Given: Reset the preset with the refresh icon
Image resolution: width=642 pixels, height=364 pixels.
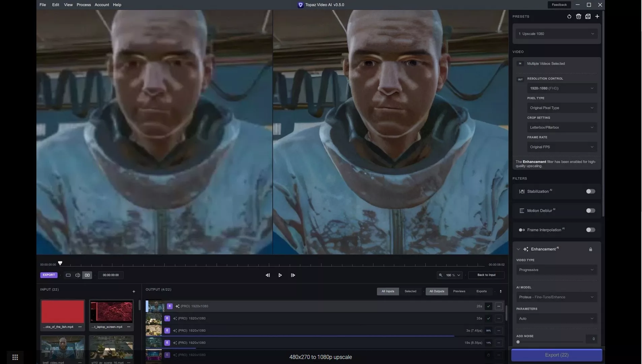Looking at the screenshot, I should point(569,17).
